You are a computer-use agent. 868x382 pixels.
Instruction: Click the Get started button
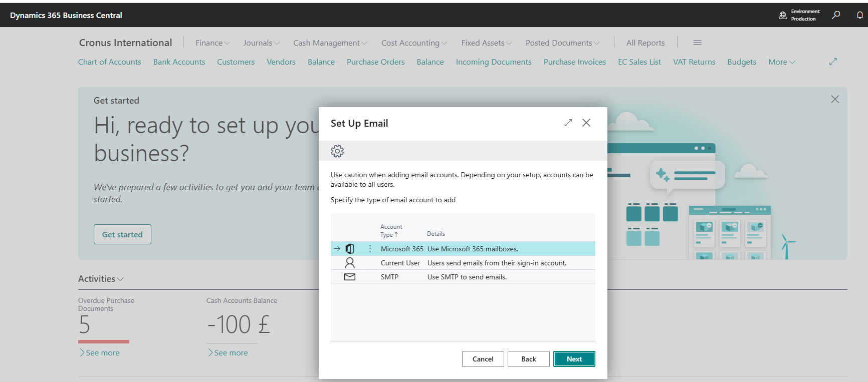tap(122, 234)
